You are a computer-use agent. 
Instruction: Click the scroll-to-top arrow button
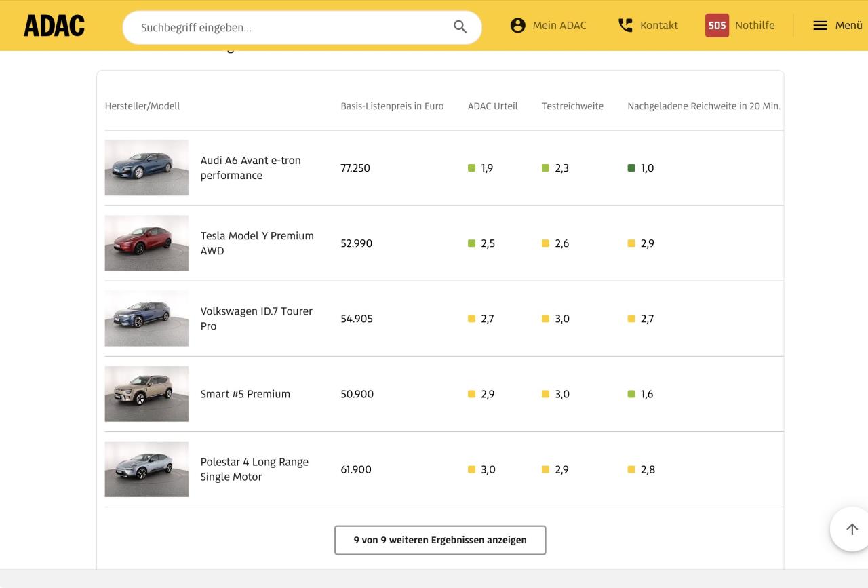[x=852, y=529]
